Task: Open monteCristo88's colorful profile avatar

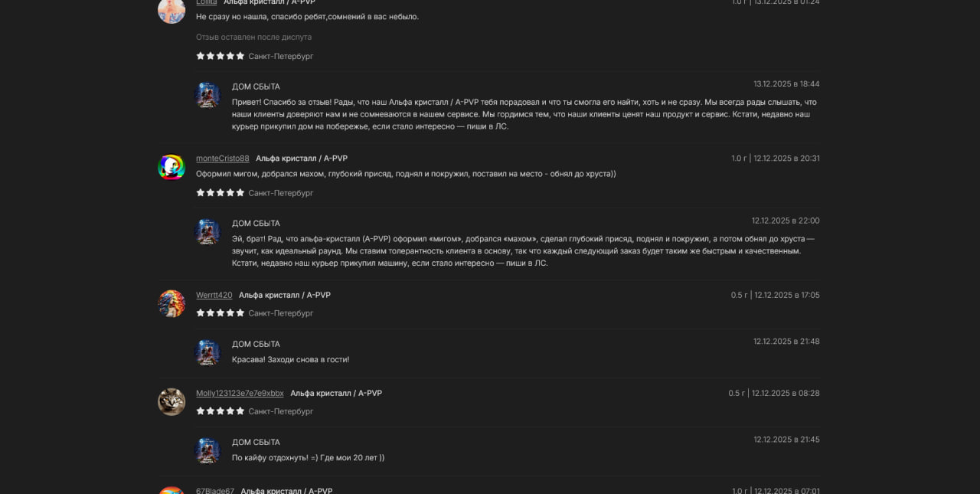Action: coord(171,167)
